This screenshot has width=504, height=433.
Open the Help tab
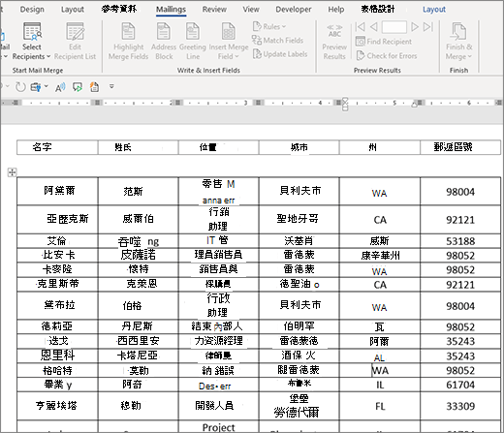point(336,10)
